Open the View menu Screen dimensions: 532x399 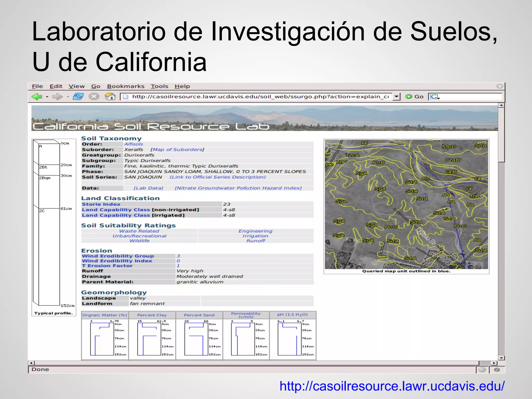pyautogui.click(x=77, y=86)
